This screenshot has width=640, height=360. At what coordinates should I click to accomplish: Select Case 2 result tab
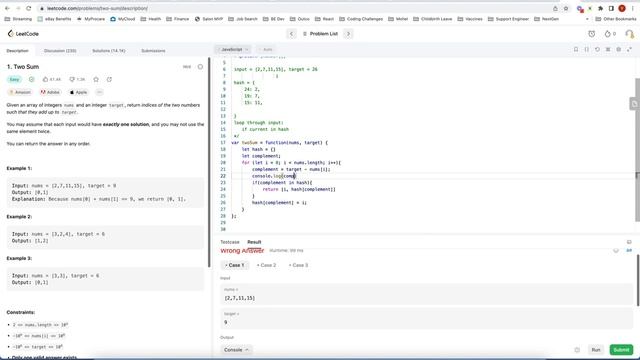pos(267,265)
